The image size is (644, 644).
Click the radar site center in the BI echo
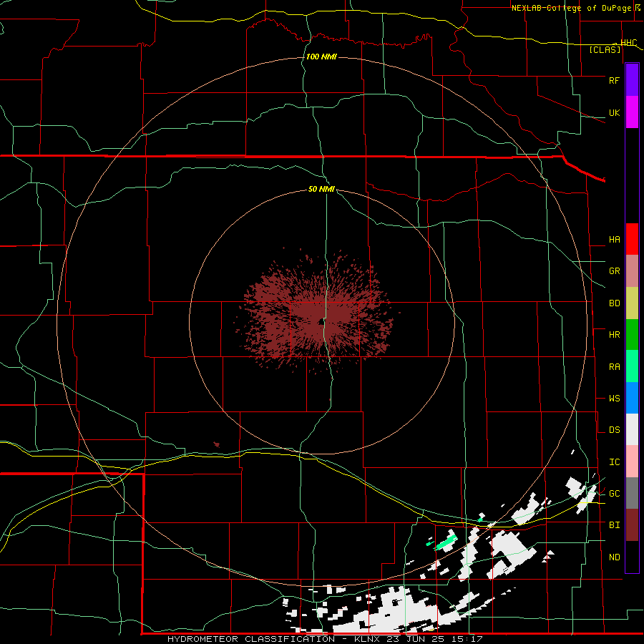click(x=321, y=321)
